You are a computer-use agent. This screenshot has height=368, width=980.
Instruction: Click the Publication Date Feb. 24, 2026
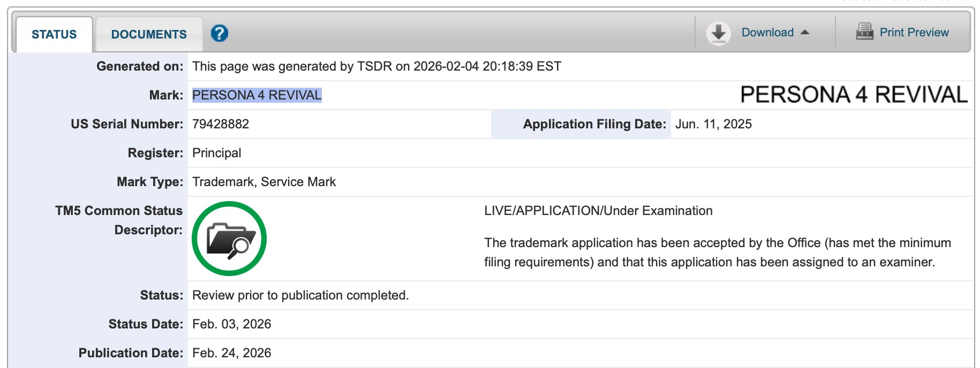coord(231,353)
